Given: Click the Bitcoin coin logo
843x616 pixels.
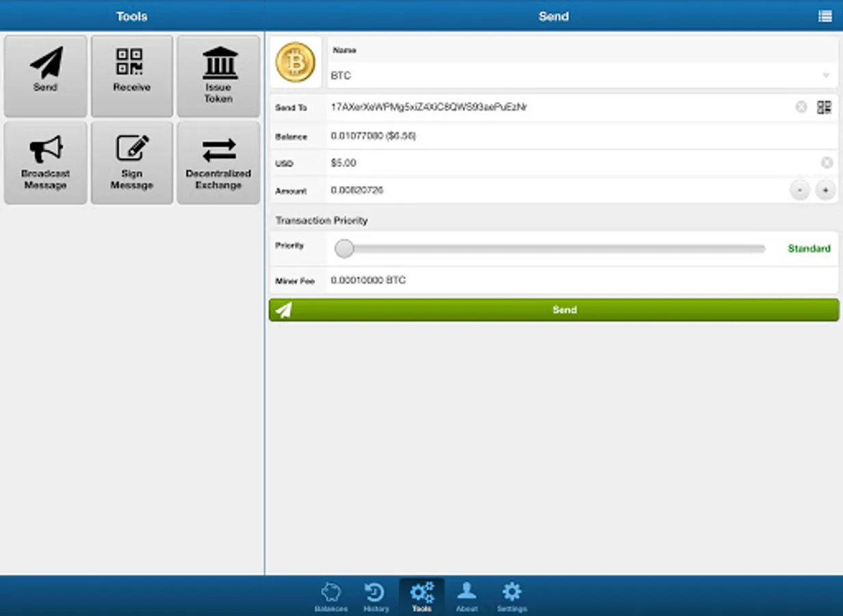Looking at the screenshot, I should click(x=296, y=62).
